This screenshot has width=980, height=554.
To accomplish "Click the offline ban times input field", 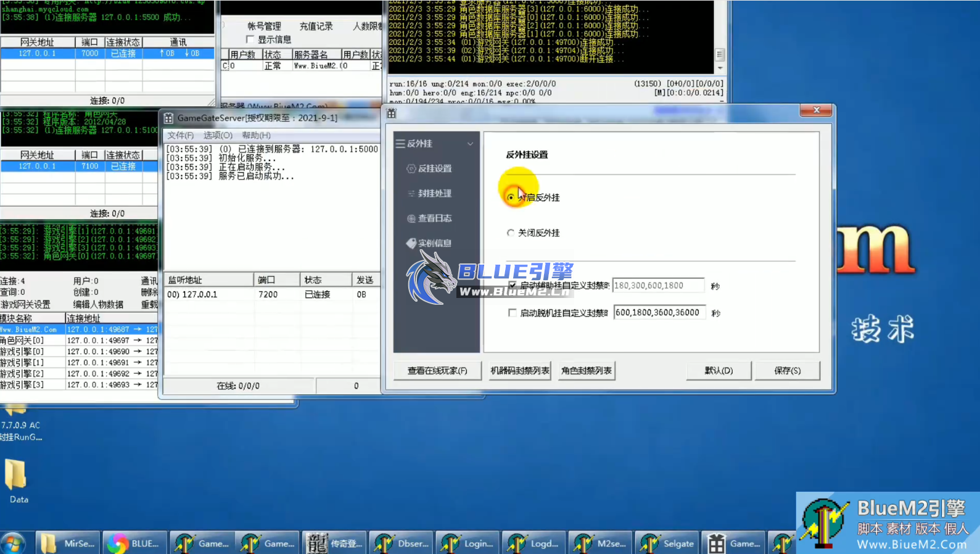I will pos(658,313).
